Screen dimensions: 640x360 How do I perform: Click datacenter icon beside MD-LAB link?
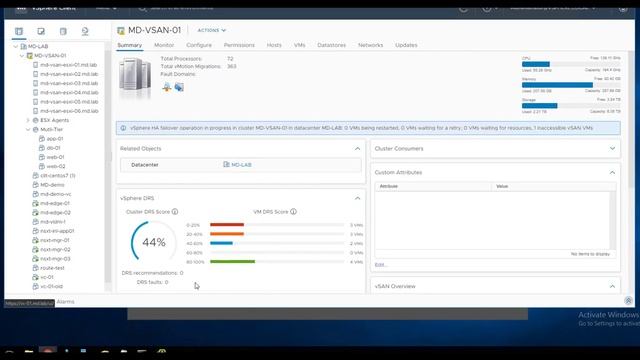[x=226, y=164]
